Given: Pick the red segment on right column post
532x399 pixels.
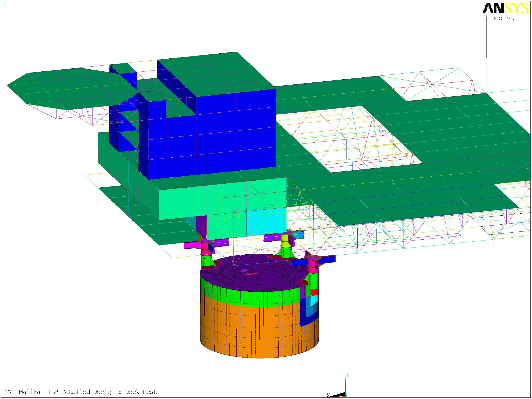Looking at the screenshot, I should [x=314, y=292].
